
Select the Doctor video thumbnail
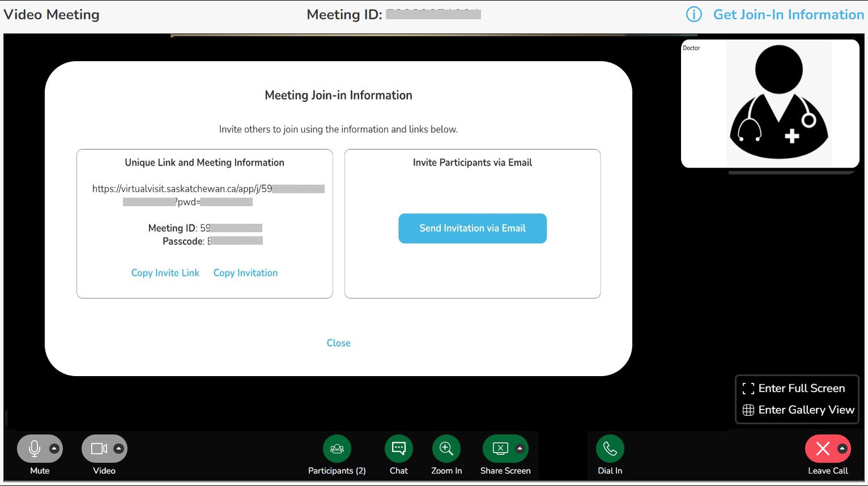click(770, 104)
